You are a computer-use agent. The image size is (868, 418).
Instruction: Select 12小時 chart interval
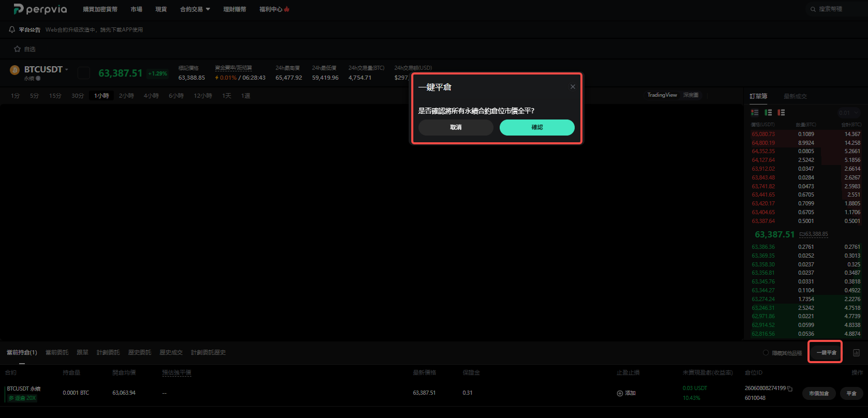tap(203, 96)
